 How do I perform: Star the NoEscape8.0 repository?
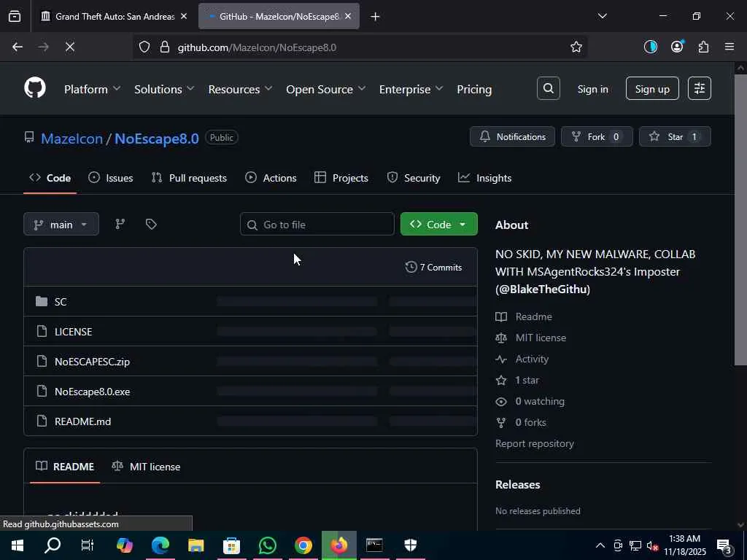675,136
